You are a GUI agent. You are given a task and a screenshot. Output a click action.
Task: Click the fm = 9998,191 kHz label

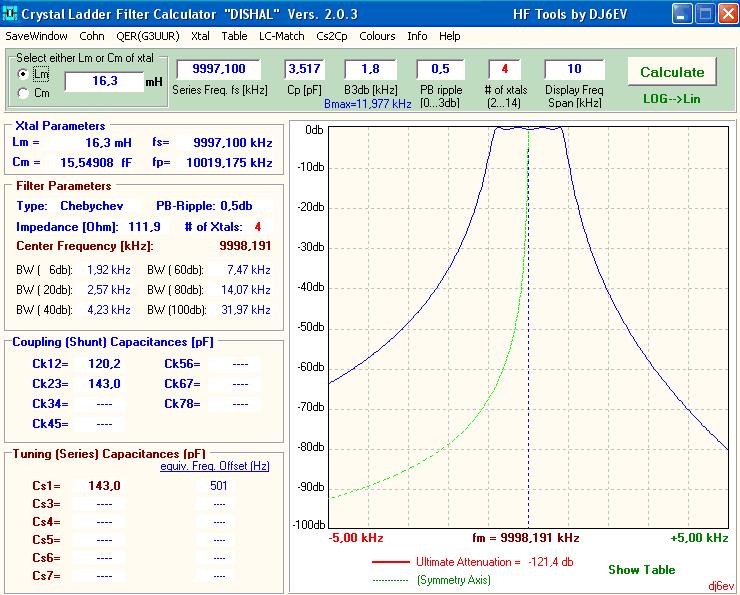525,538
